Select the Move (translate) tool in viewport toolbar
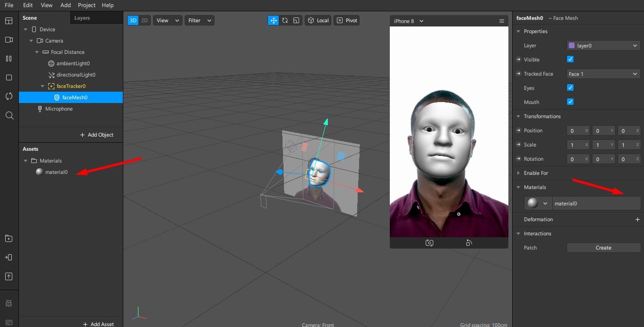The image size is (644, 327). point(274,20)
